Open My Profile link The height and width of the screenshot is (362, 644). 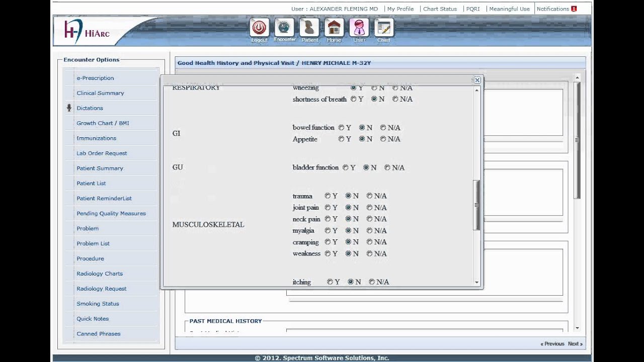click(x=400, y=9)
